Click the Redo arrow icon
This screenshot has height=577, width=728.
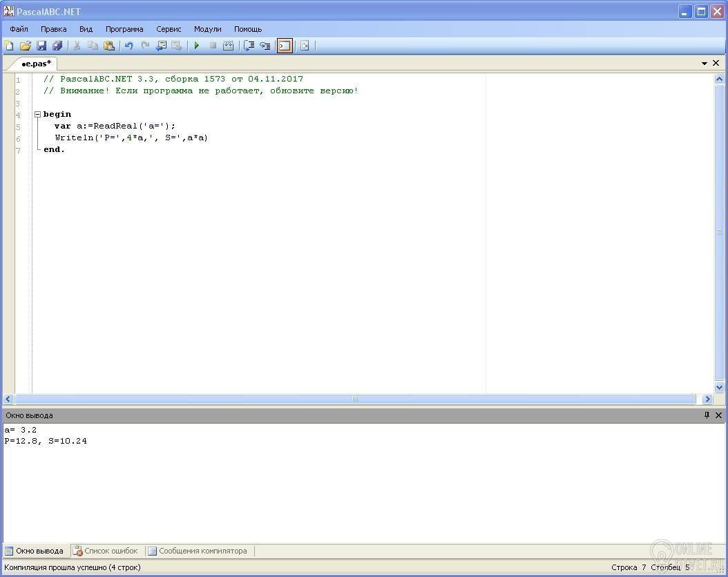pos(145,46)
